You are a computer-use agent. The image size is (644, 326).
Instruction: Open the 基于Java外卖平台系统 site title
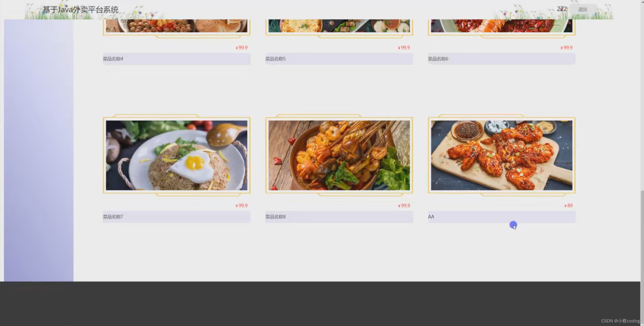[x=80, y=10]
